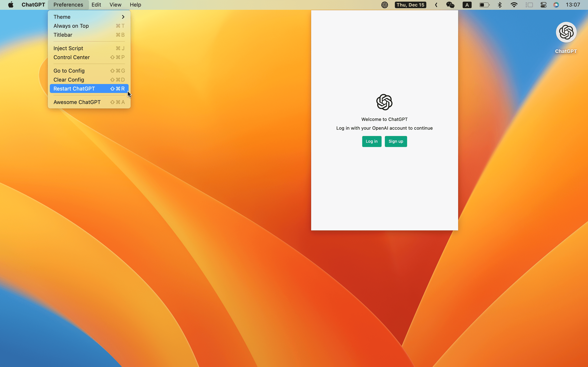Toggle Titlebar visibility
This screenshot has height=367, width=588.
coord(62,35)
